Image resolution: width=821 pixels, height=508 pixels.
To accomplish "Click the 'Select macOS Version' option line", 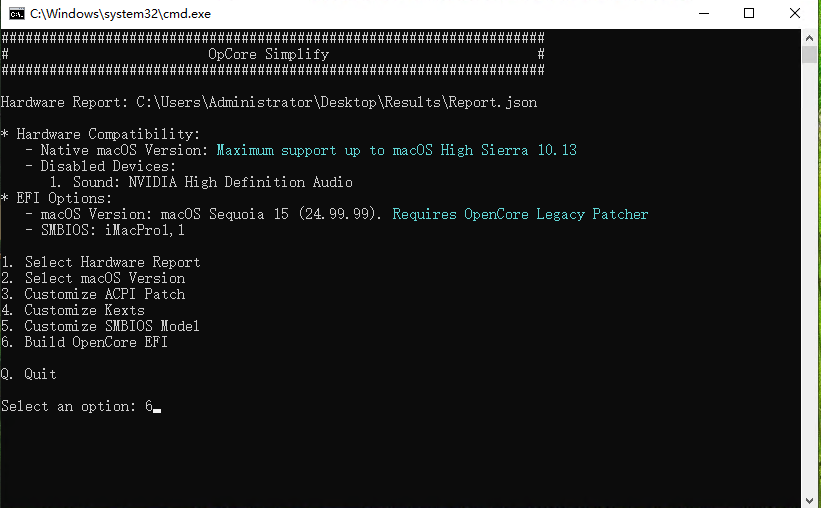I will 93,278.
